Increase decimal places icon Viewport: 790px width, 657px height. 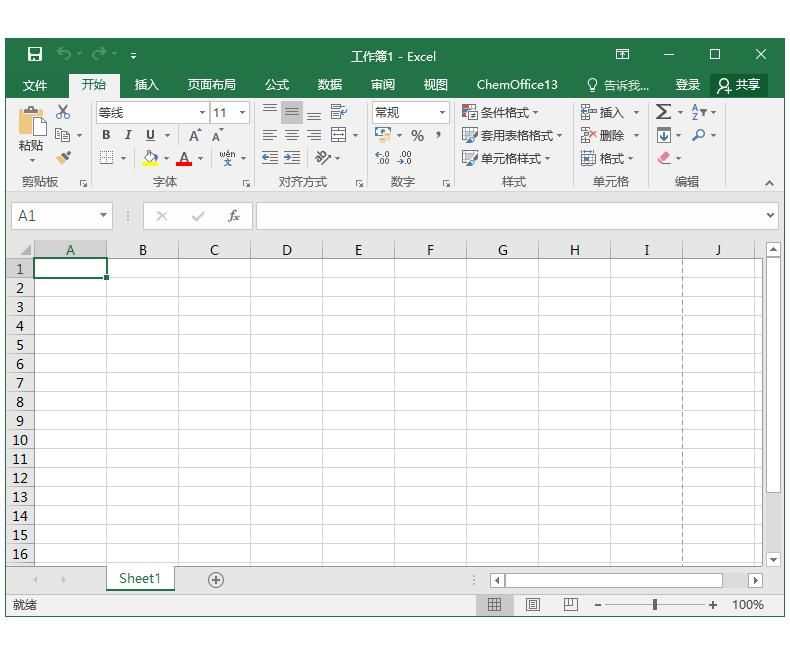pyautogui.click(x=383, y=158)
